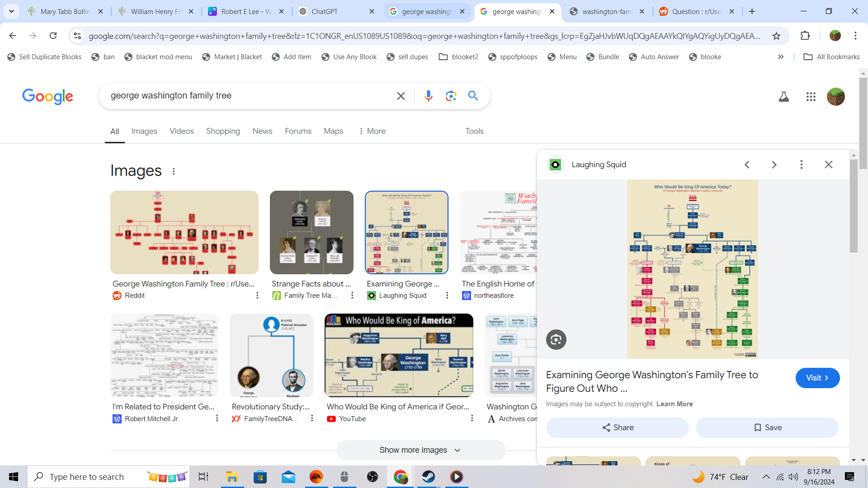868x488 pixels.
Task: Start voice search with microphone icon
Action: 429,96
